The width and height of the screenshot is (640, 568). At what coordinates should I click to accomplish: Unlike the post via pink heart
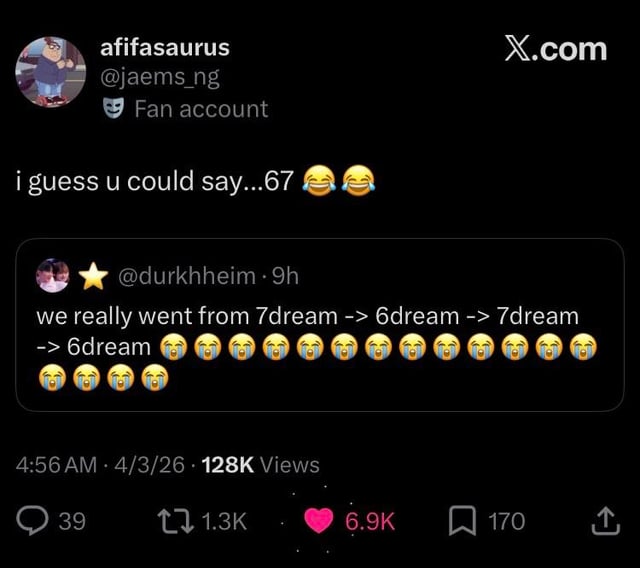tap(319, 521)
